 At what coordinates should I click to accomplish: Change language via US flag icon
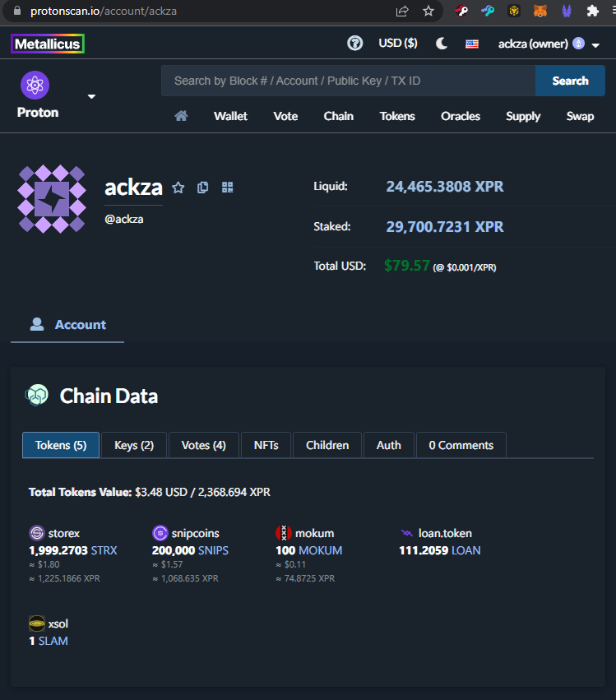(472, 44)
